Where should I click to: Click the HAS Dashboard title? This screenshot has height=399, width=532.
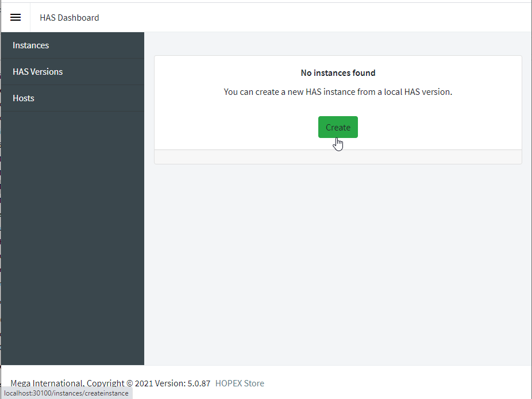pyautogui.click(x=69, y=18)
